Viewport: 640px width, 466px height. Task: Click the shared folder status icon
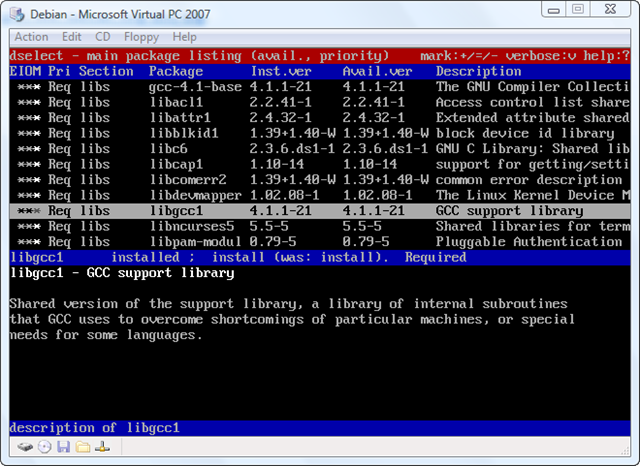click(x=83, y=447)
